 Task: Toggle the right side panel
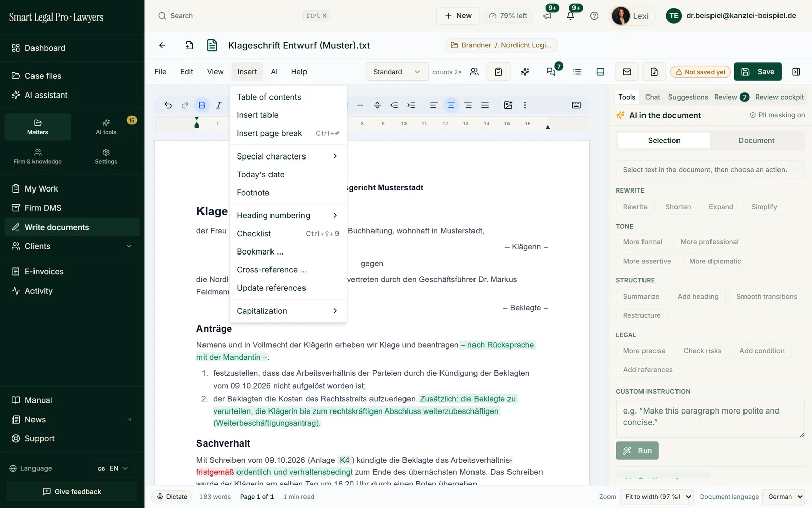coord(796,72)
